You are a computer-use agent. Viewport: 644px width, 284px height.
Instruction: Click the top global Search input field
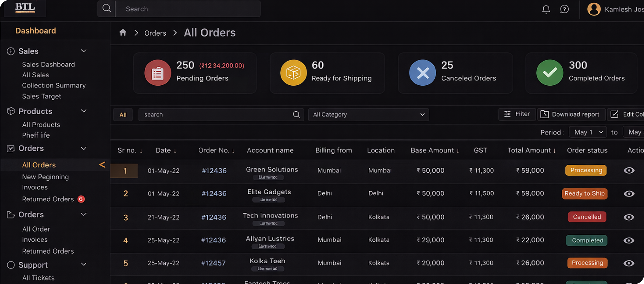point(188,9)
